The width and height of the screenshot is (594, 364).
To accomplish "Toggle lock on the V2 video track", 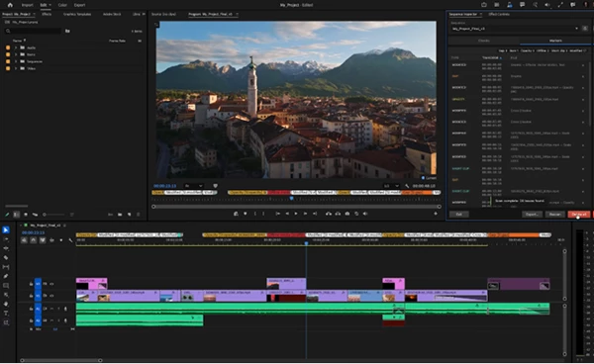I will tap(31, 284).
